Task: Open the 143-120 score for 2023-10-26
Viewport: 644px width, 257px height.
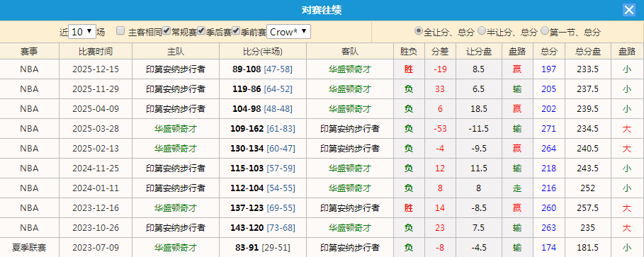Action: pyautogui.click(x=247, y=227)
